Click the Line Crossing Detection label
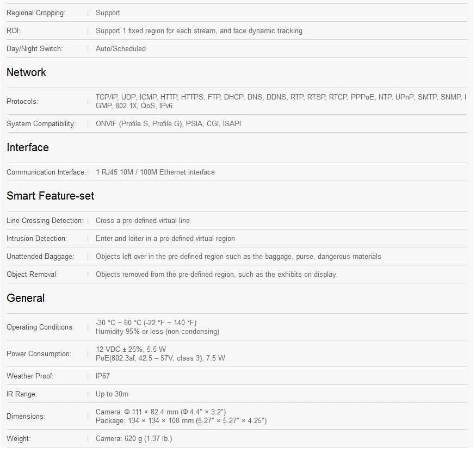Screen dimensions: 476x453 coord(45,221)
